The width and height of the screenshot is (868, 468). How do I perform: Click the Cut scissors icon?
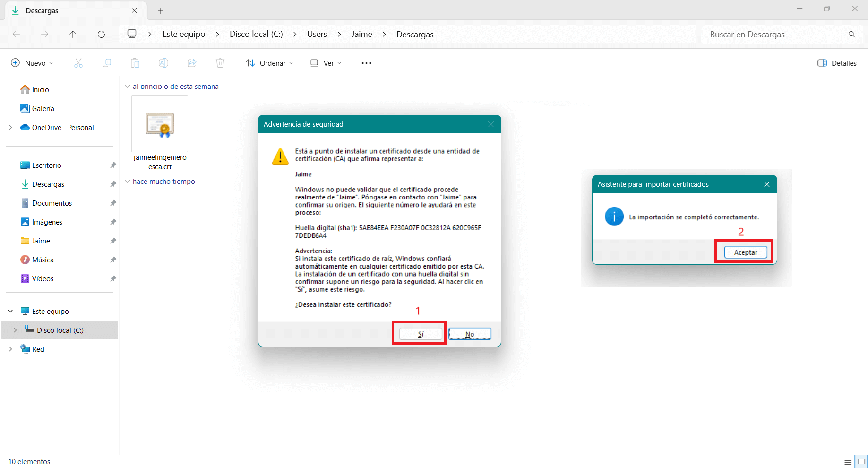[78, 63]
